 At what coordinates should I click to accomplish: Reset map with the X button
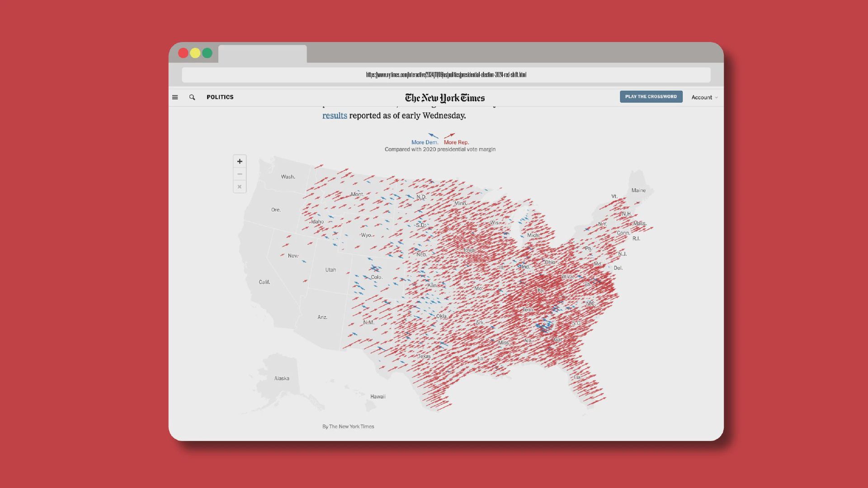pos(240,187)
